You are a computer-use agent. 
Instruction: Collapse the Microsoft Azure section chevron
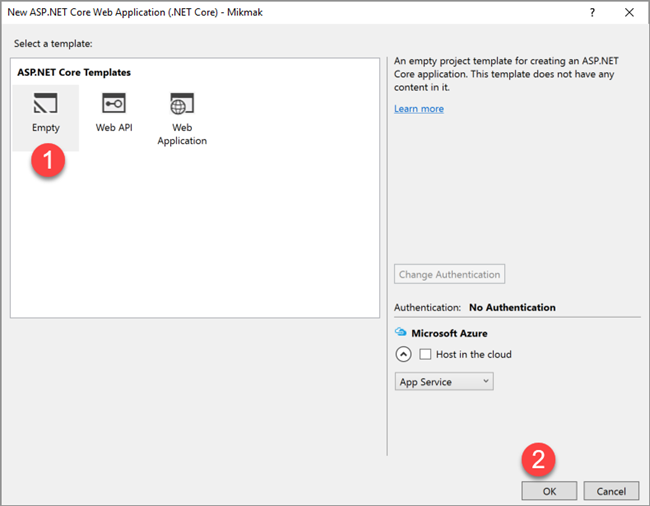pyautogui.click(x=403, y=354)
